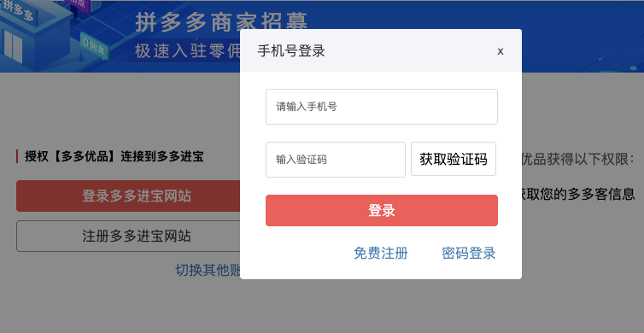644x333 pixels.
Task: Click the 获取您的多多客信息 permission text
Action: click(x=576, y=193)
